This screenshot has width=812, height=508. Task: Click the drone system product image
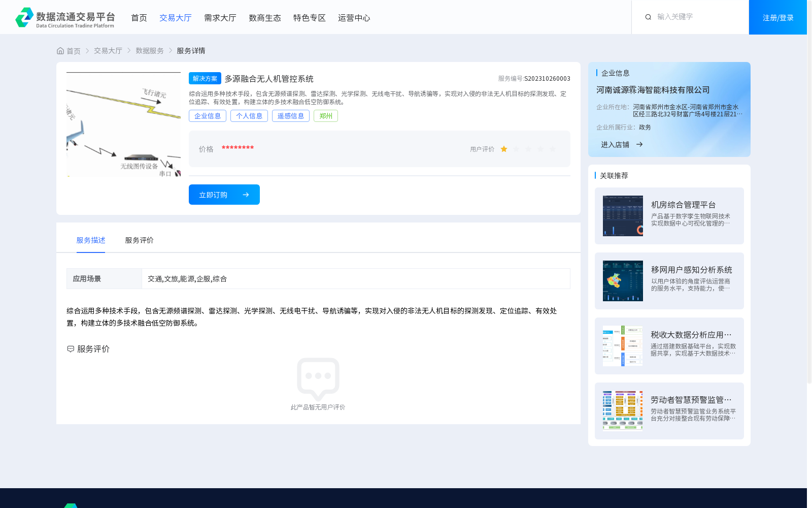[123, 124]
